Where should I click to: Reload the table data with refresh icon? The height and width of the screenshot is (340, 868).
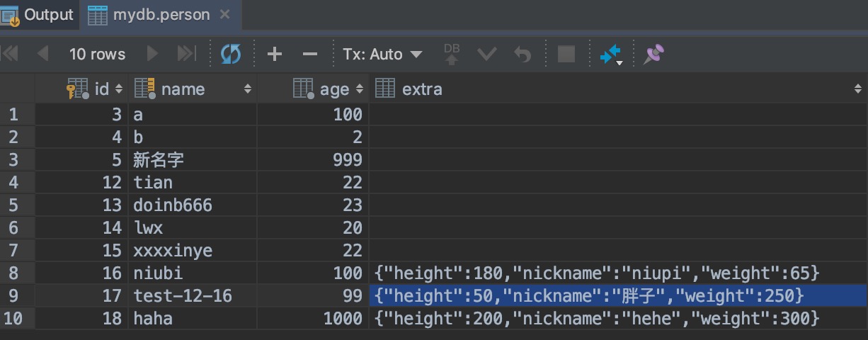(231, 54)
